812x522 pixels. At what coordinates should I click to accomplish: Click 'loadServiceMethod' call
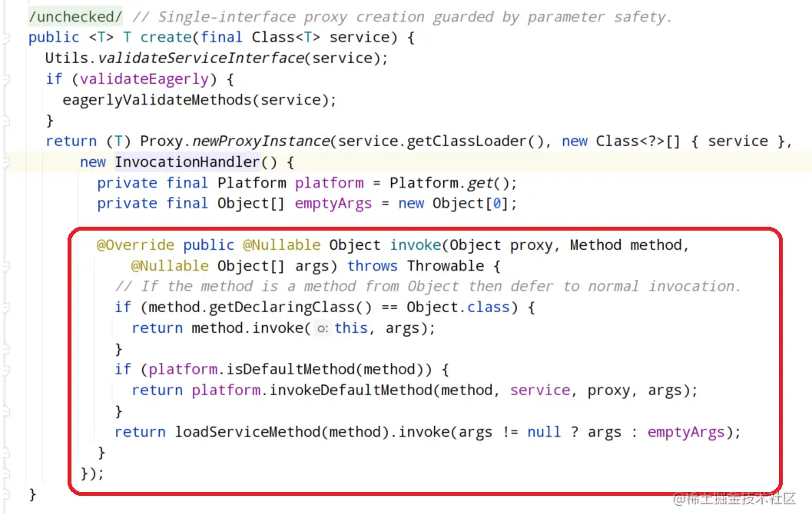pos(247,432)
